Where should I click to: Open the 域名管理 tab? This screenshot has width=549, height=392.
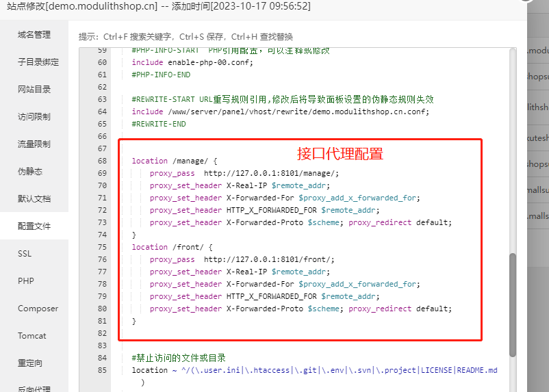(34, 35)
